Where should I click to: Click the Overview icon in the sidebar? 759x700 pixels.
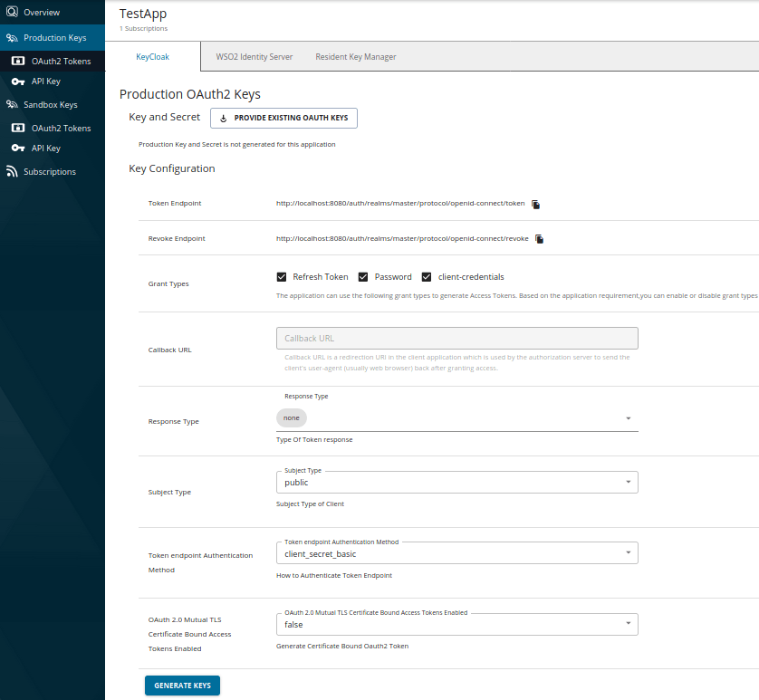point(13,12)
